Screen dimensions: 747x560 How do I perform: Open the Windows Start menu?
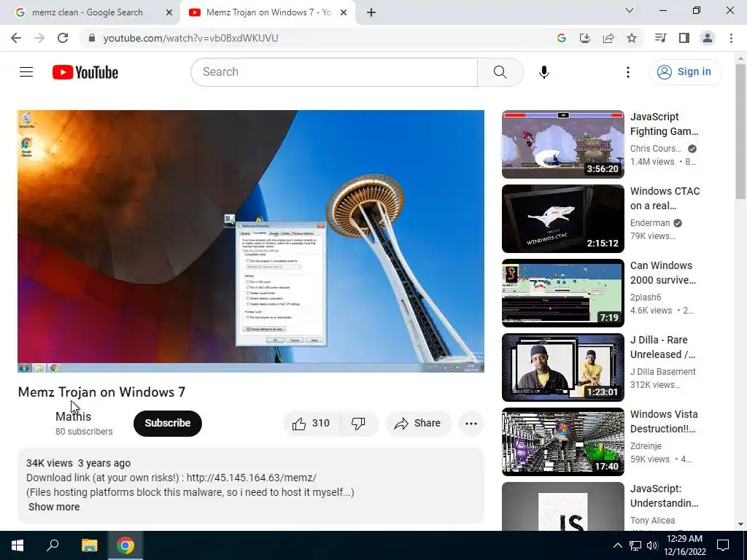(x=18, y=545)
